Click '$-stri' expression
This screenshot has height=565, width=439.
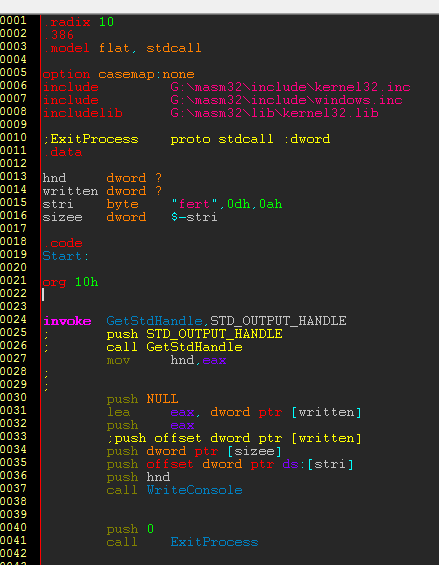coord(194,217)
